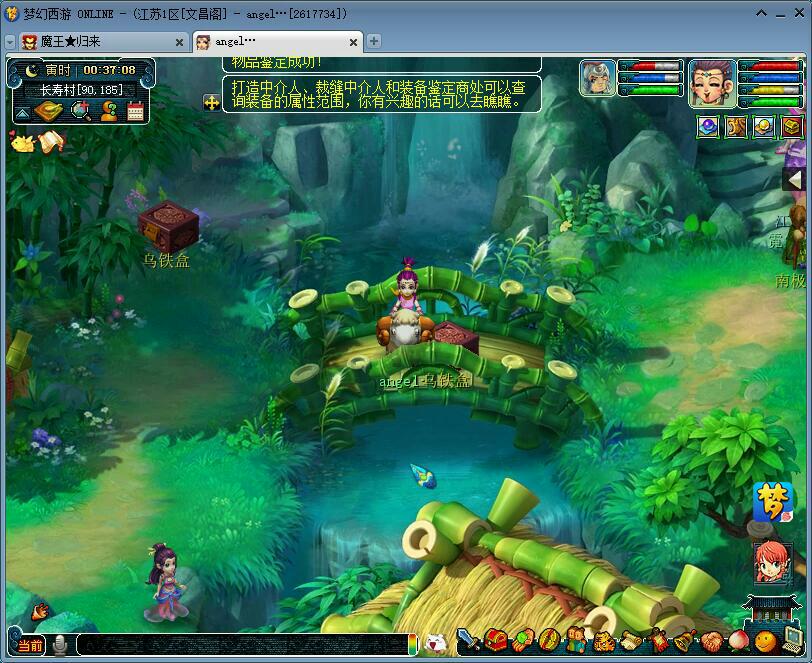The width and height of the screenshot is (812, 663).
Task: Open the red treasure chest inventory icon
Action: pos(496,641)
